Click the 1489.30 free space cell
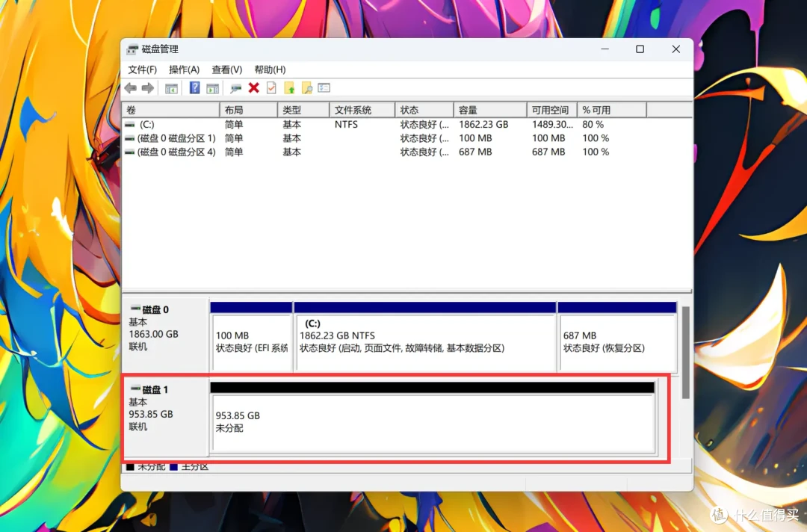 tap(552, 125)
